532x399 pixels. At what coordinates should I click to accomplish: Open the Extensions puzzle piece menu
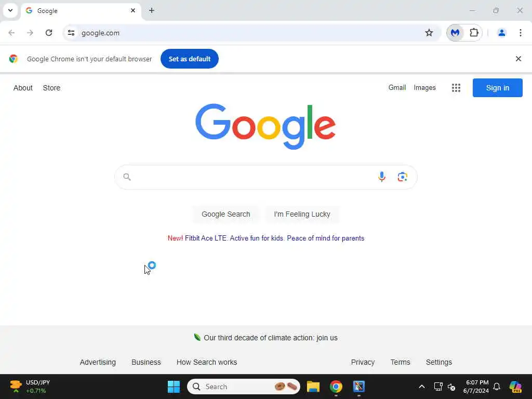tap(474, 33)
